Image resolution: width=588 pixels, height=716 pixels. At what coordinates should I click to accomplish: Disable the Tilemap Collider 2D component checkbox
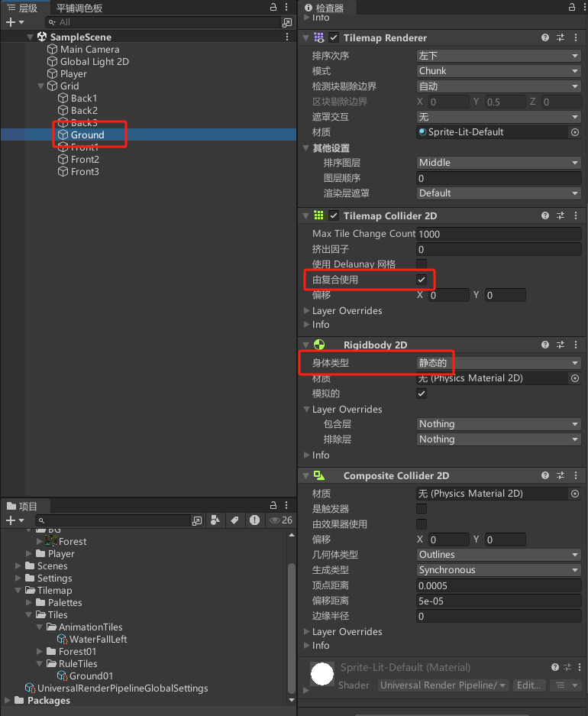pos(334,215)
